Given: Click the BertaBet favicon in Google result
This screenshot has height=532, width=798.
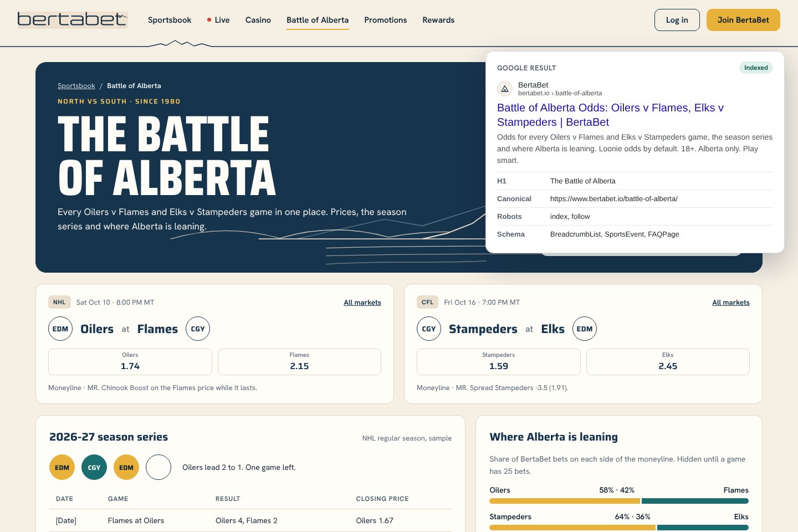Looking at the screenshot, I should (x=505, y=89).
